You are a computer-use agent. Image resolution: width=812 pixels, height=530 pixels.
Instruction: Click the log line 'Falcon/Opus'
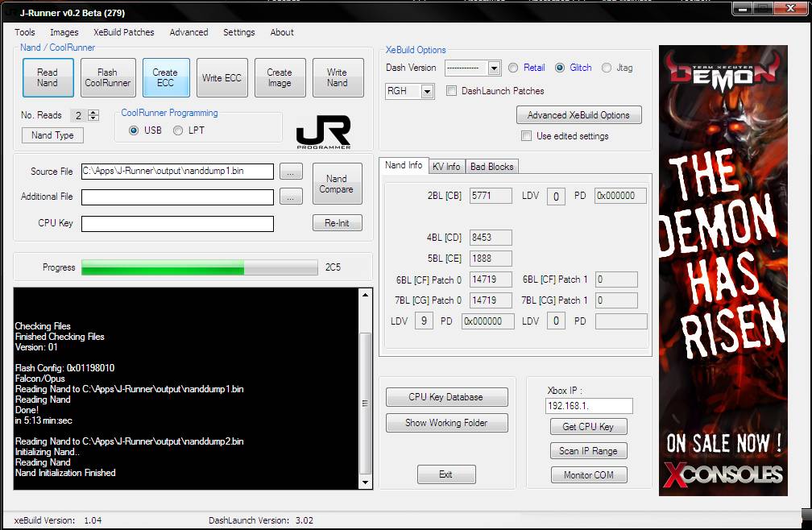click(x=40, y=379)
